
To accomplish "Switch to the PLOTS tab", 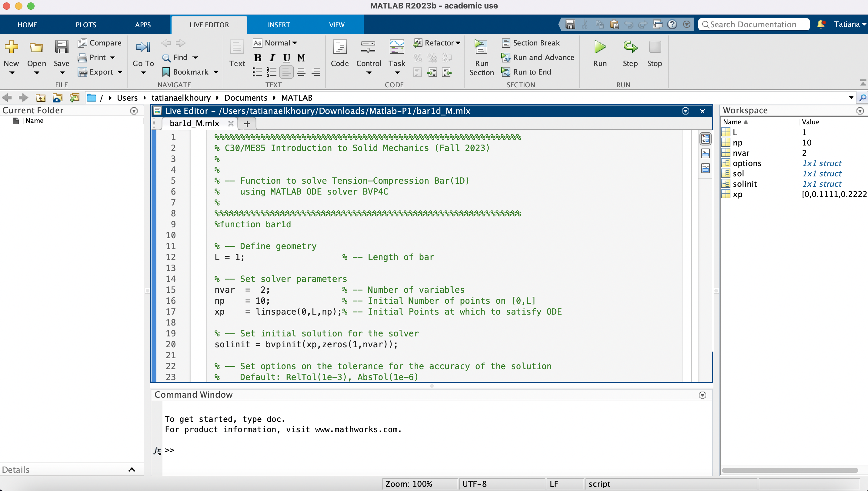I will coord(86,25).
